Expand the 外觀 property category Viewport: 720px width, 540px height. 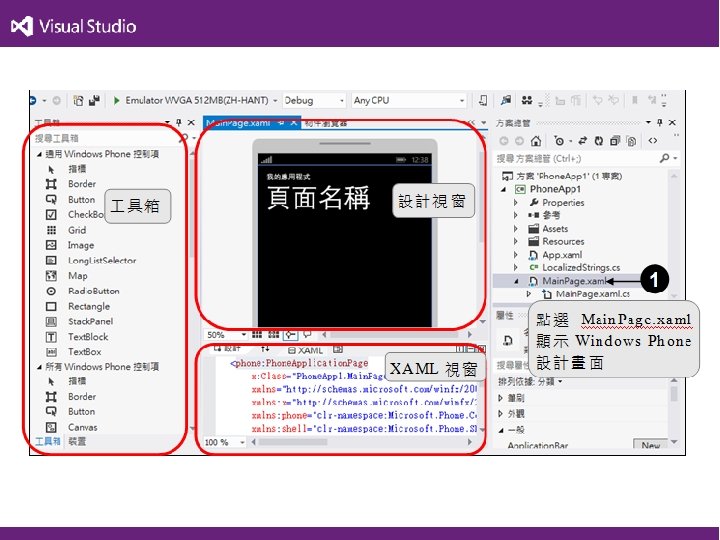click(x=501, y=414)
